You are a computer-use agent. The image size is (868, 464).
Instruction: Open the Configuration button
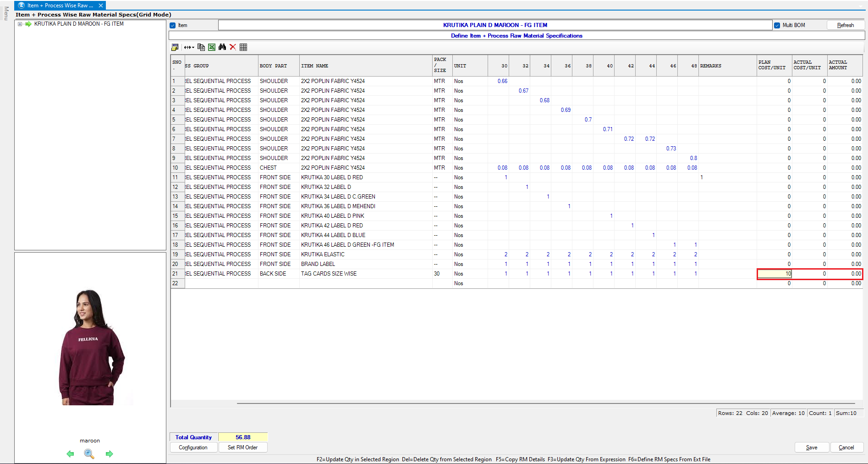193,447
